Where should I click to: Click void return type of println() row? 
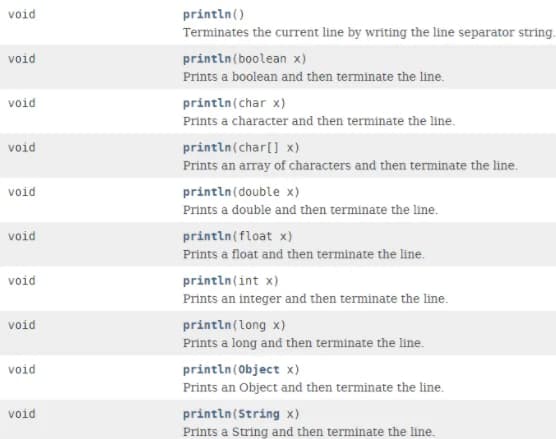[22, 15]
